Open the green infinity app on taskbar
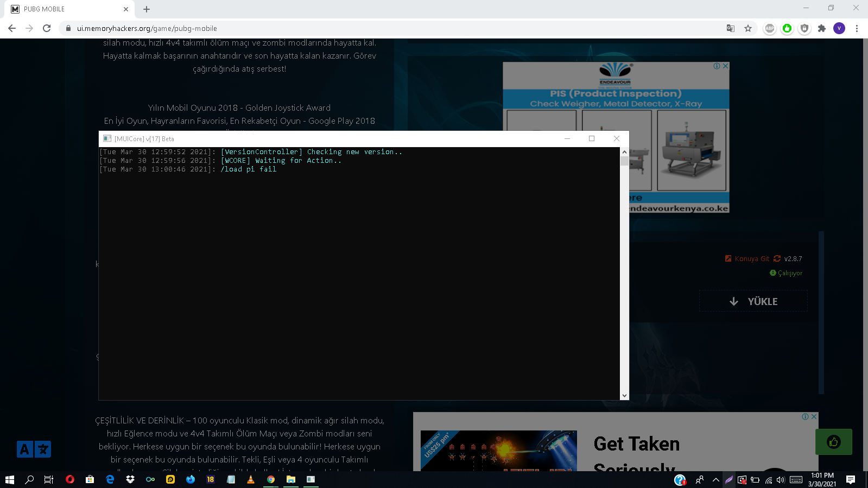Viewport: 868px width, 488px height. [150, 479]
